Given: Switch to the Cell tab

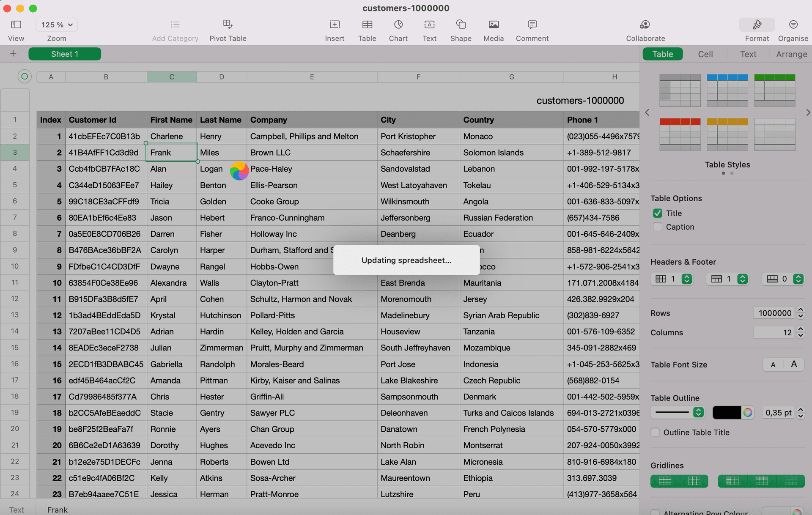Looking at the screenshot, I should click(705, 54).
